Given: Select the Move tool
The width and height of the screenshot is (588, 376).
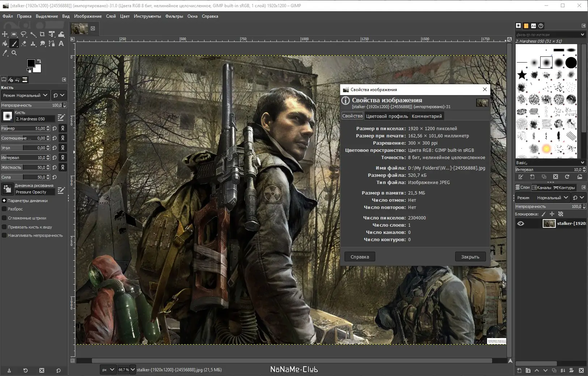Looking at the screenshot, I should pyautogui.click(x=5, y=34).
